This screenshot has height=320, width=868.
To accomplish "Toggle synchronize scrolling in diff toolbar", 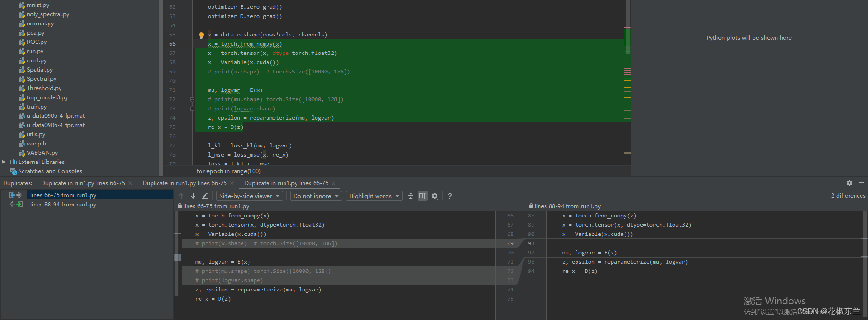I will pos(423,196).
